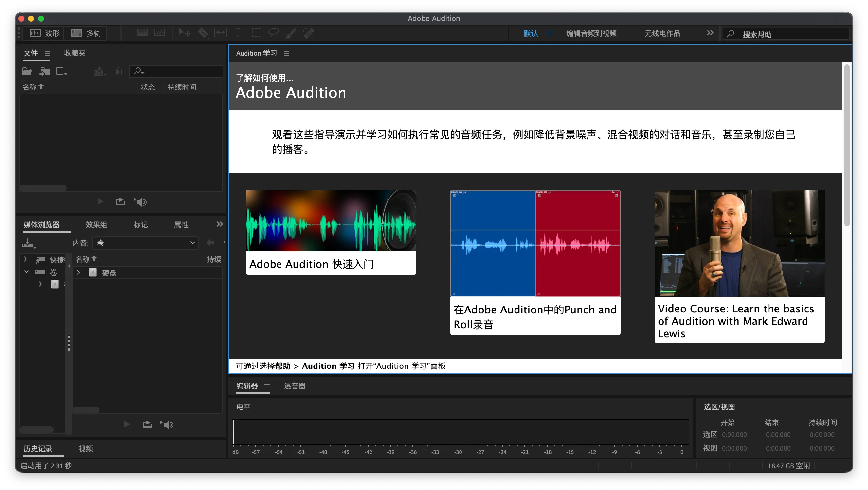The image size is (868, 490).
Task: Select the Razor tool in toolbar
Action: click(x=203, y=33)
